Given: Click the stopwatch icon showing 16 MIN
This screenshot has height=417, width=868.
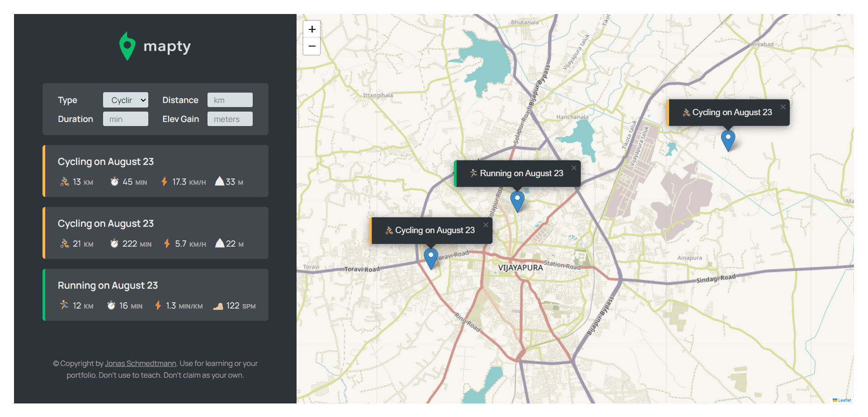Looking at the screenshot, I should point(111,305).
